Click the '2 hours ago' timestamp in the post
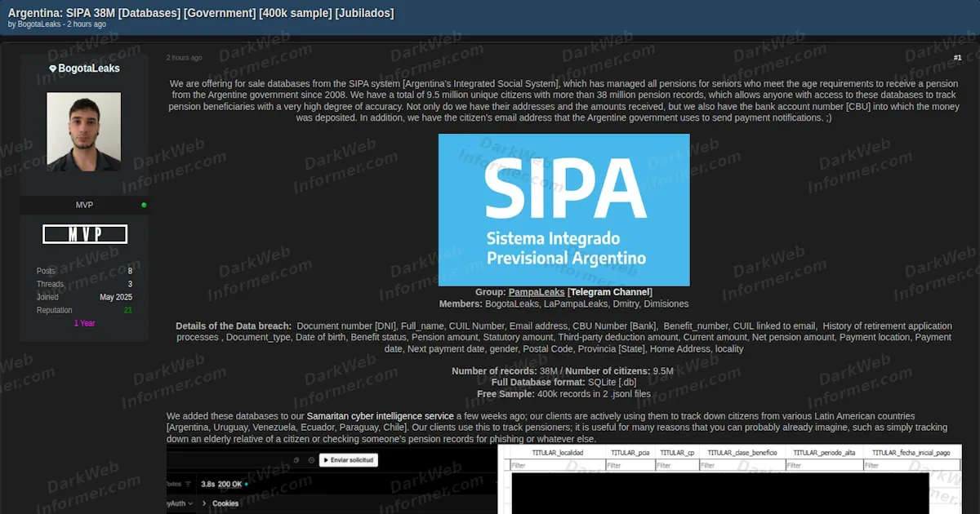980x514 pixels. pyautogui.click(x=185, y=58)
